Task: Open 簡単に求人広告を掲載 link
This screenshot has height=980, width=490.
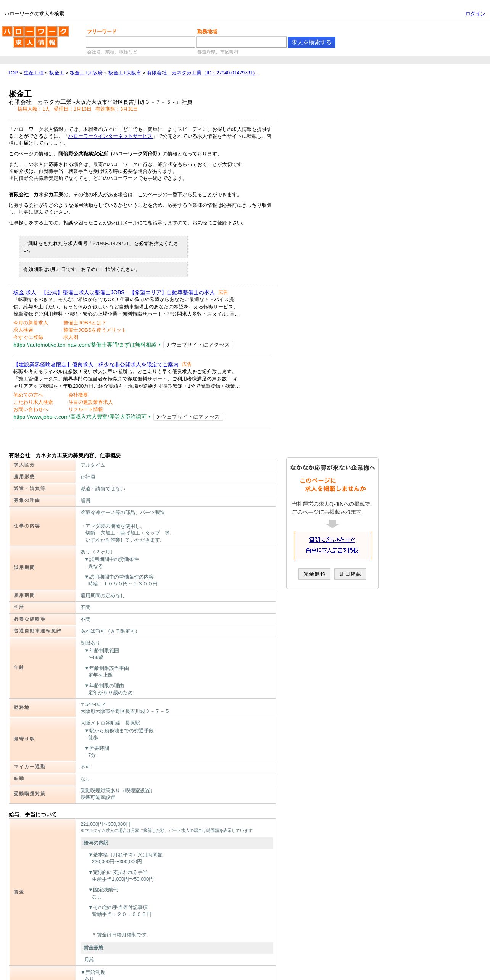Action: (x=332, y=550)
